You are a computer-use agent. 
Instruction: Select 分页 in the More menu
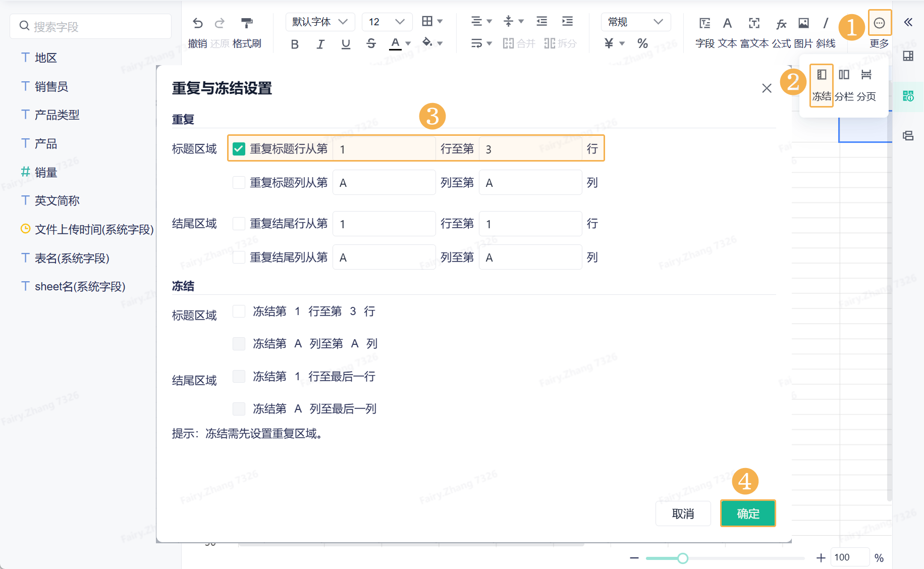(x=866, y=85)
